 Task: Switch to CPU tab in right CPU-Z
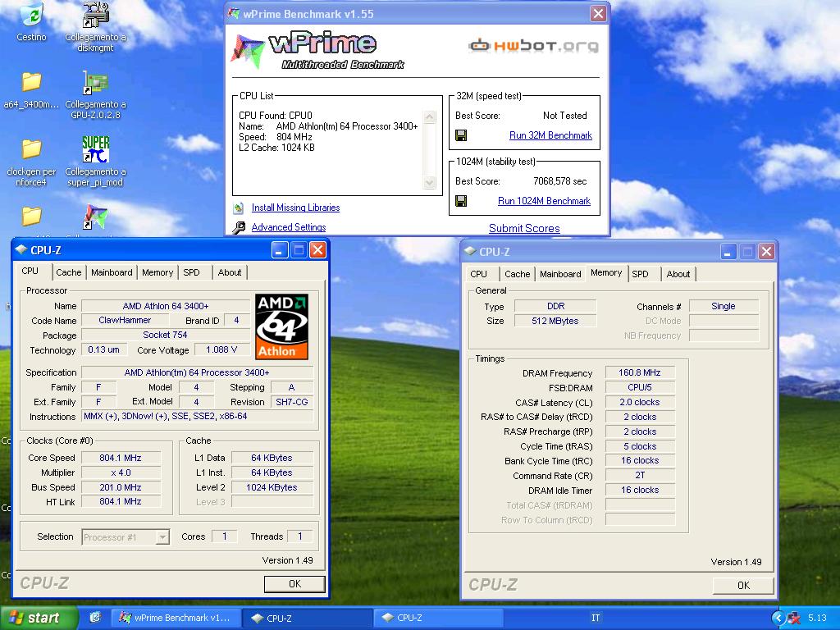pos(478,274)
